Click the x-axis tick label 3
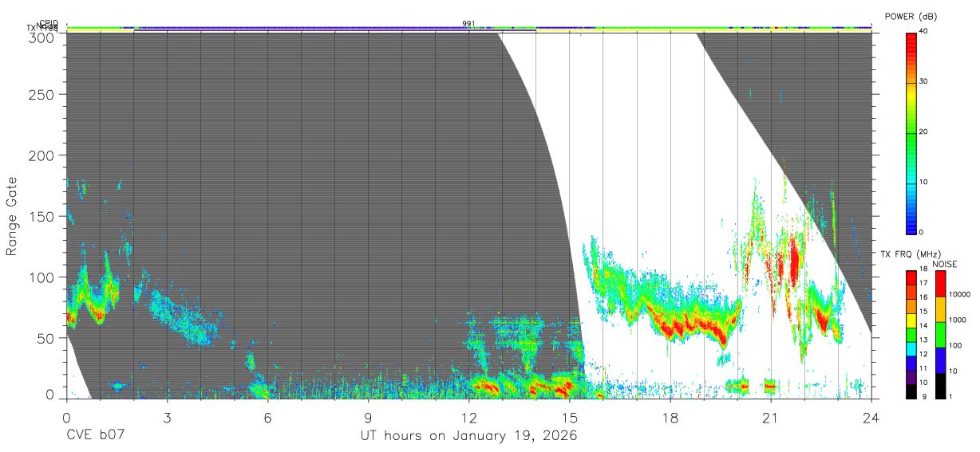The width and height of the screenshot is (980, 452). [167, 418]
